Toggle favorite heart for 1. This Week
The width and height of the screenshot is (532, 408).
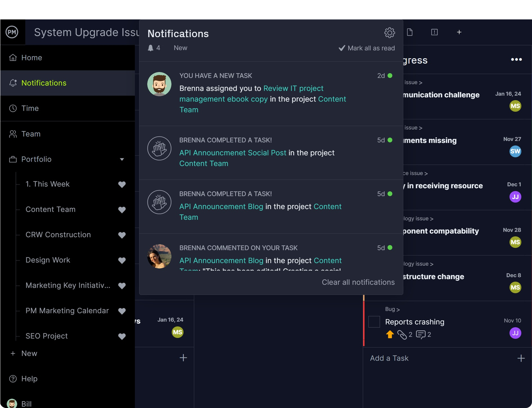[122, 184]
